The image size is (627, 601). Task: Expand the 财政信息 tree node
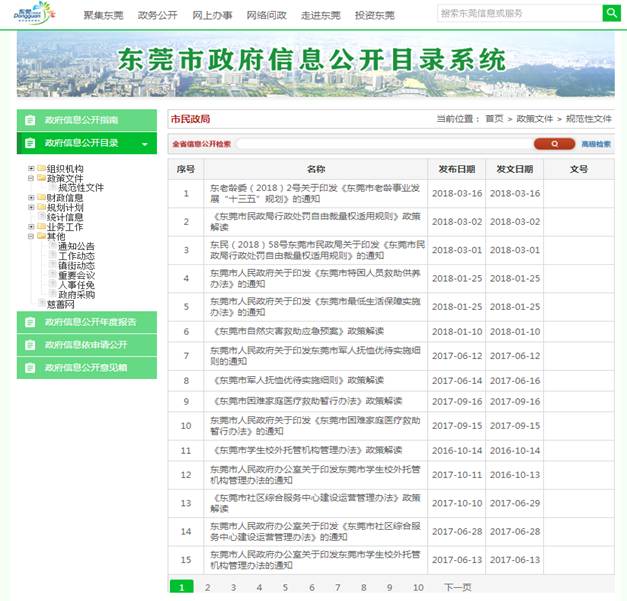point(31,198)
